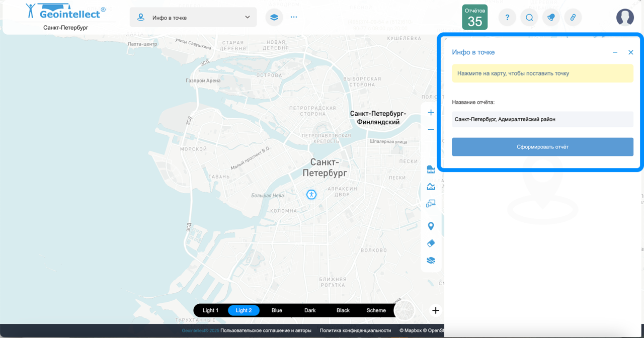Open notifications bell icon
This screenshot has width=644, height=338.
coord(551,17)
